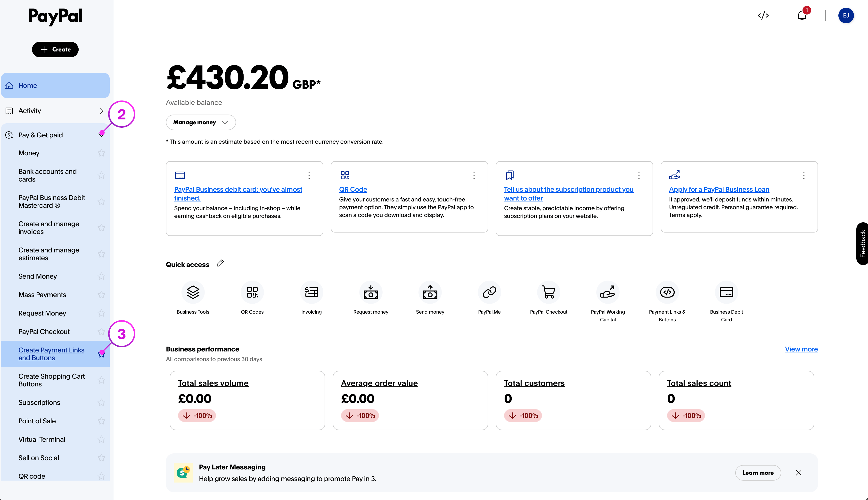Image resolution: width=868 pixels, height=500 pixels.
Task: Open options menu on Business Loan tile
Action: coord(804,175)
